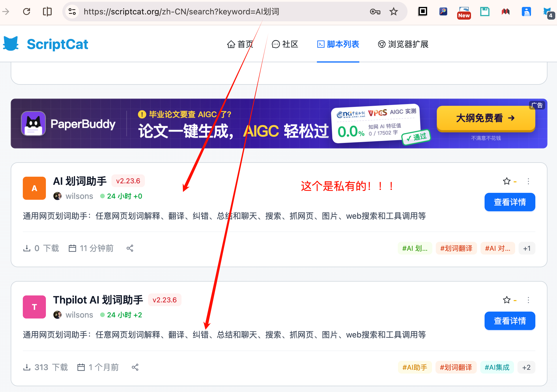Click 大纲免费看 ad button

486,118
